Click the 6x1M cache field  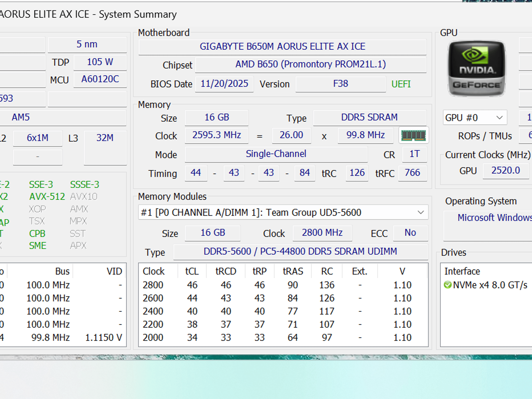(38, 138)
